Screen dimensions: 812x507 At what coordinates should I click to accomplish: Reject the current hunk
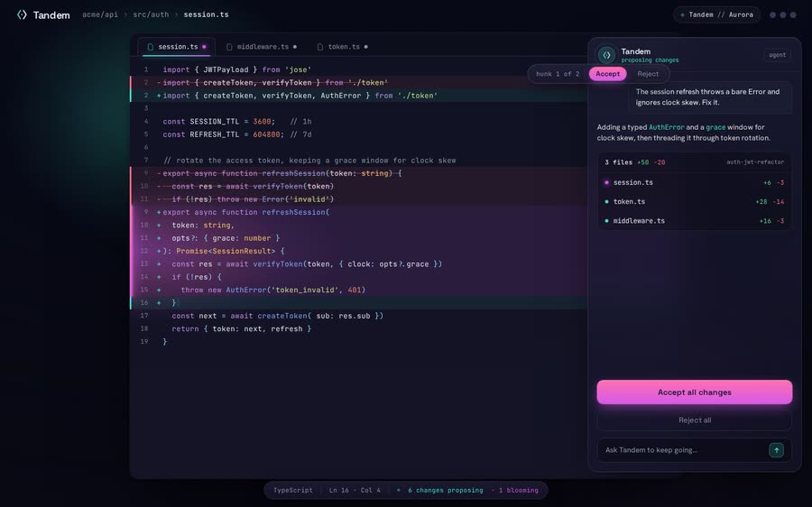648,74
